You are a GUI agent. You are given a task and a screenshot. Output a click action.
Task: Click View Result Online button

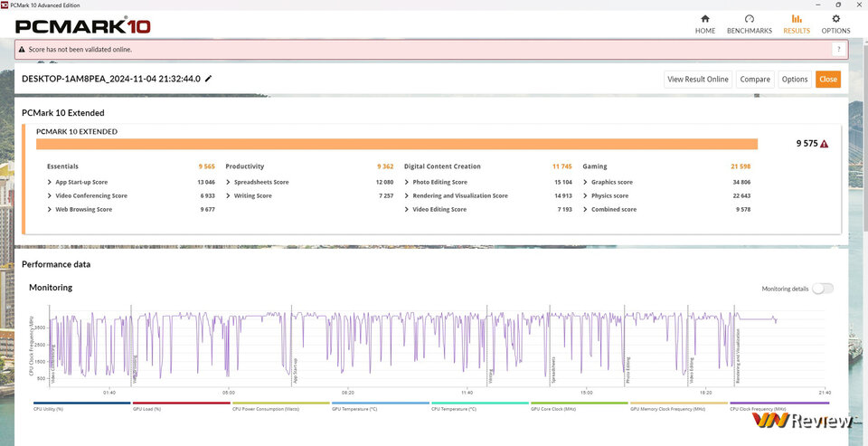[698, 80]
